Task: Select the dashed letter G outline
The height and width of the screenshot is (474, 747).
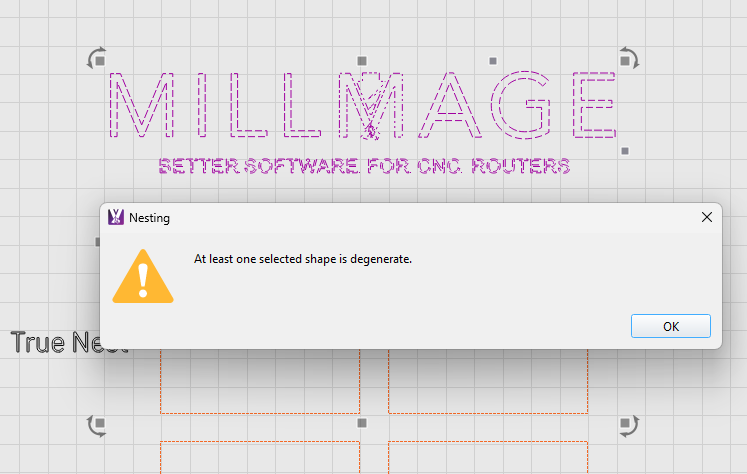Action: pos(521,105)
